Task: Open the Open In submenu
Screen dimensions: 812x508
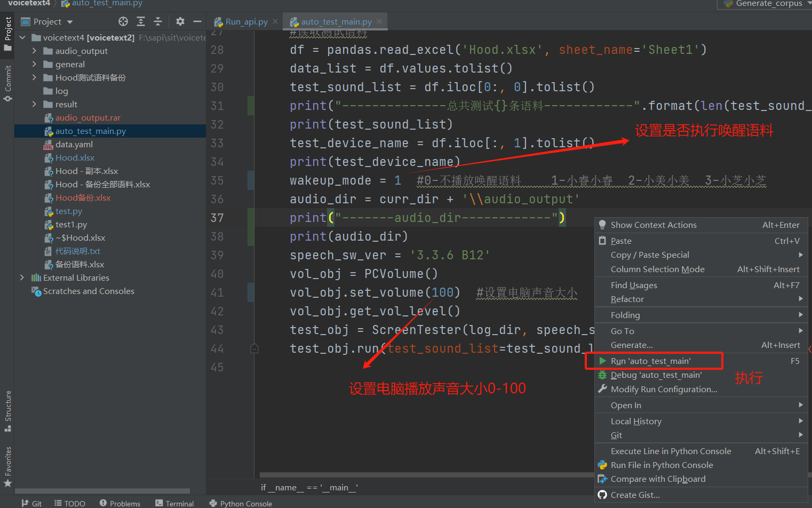Action: (701, 405)
